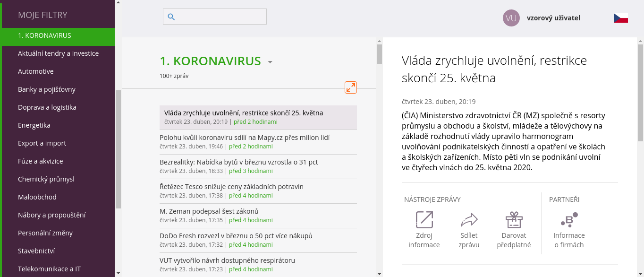Expand the 1. KORONAVIRUS heading dropdown arrow

(270, 62)
